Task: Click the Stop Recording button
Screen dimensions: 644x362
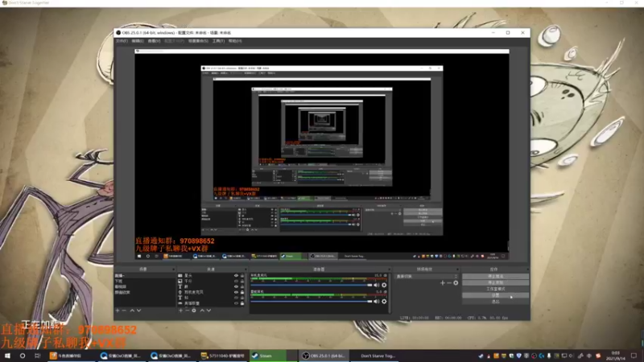Action: coord(495,282)
